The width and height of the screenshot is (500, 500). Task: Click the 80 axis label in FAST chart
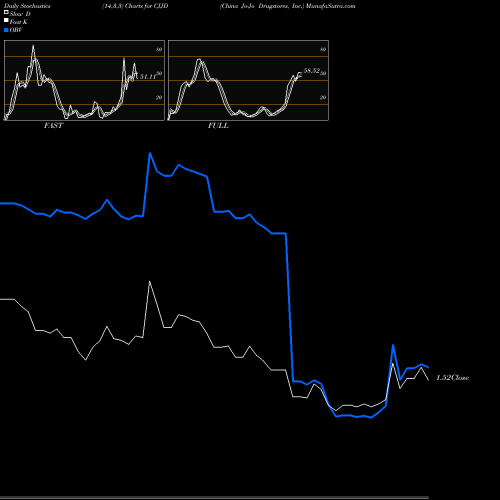(x=159, y=49)
